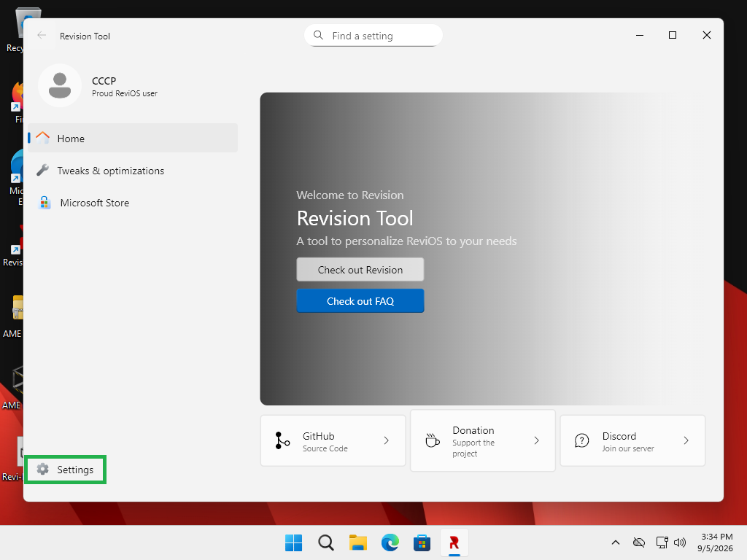
Task: Click Check out Revision button
Action: pos(360,270)
